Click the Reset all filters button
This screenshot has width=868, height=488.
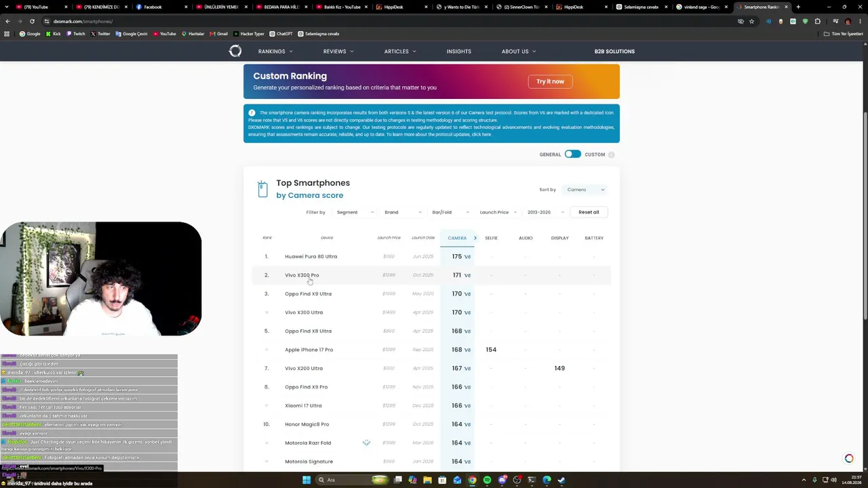589,212
